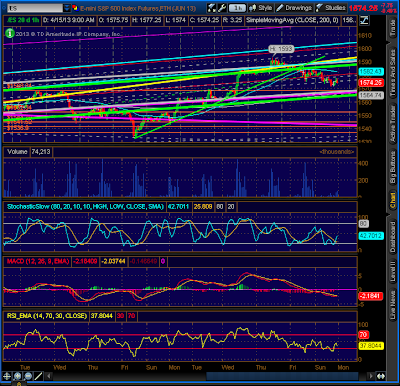
Task: Zoom out with the magnifier minus icon
Action: coord(28,376)
